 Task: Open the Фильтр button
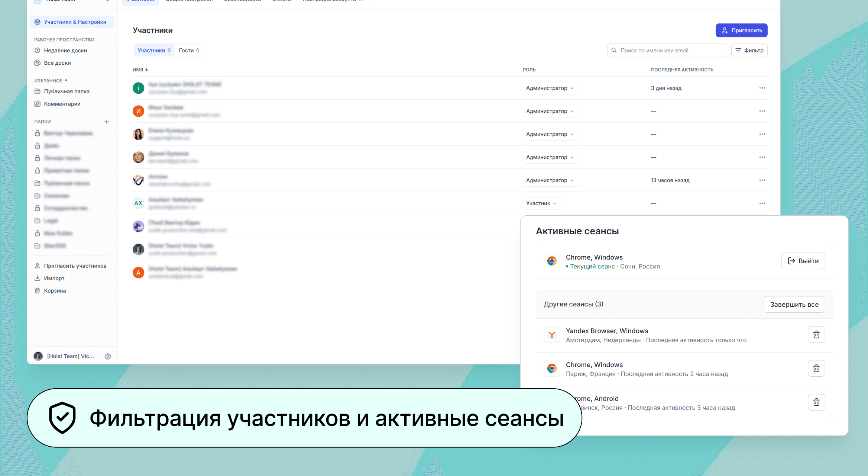[749, 51]
